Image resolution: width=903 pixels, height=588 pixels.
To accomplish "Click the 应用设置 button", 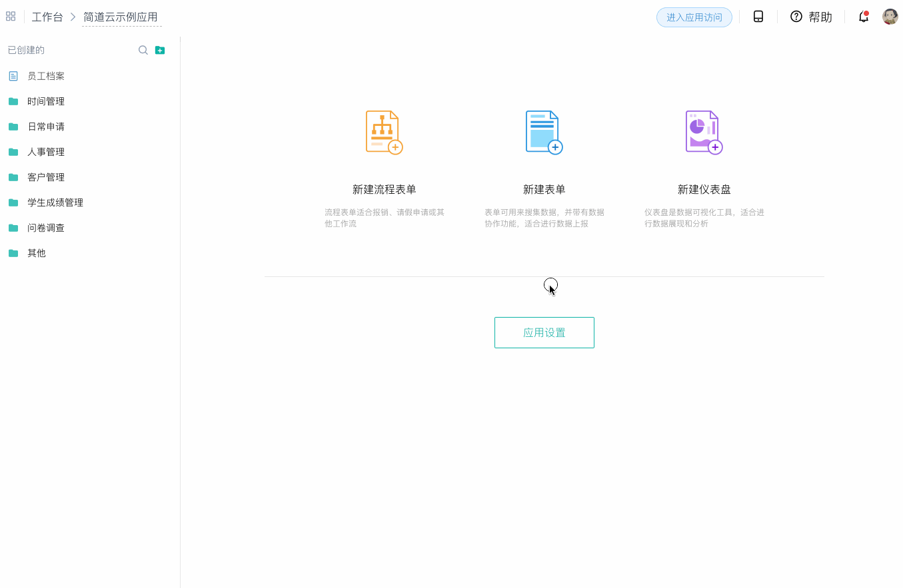I will [544, 332].
